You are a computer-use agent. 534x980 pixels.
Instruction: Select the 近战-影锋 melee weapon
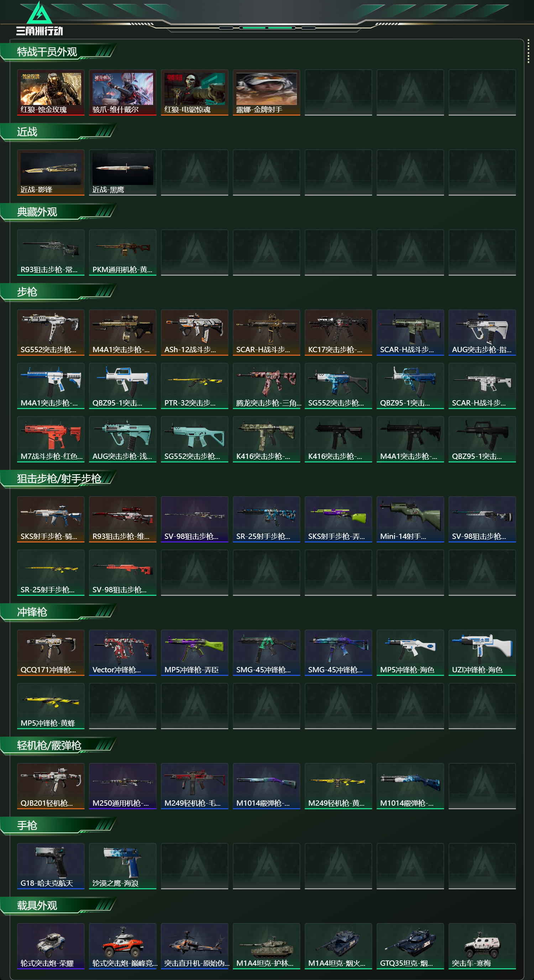pos(51,173)
